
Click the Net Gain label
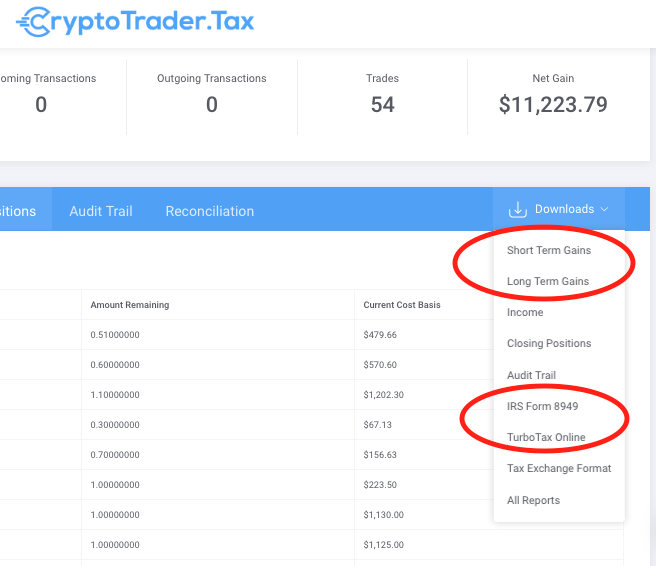pos(553,78)
